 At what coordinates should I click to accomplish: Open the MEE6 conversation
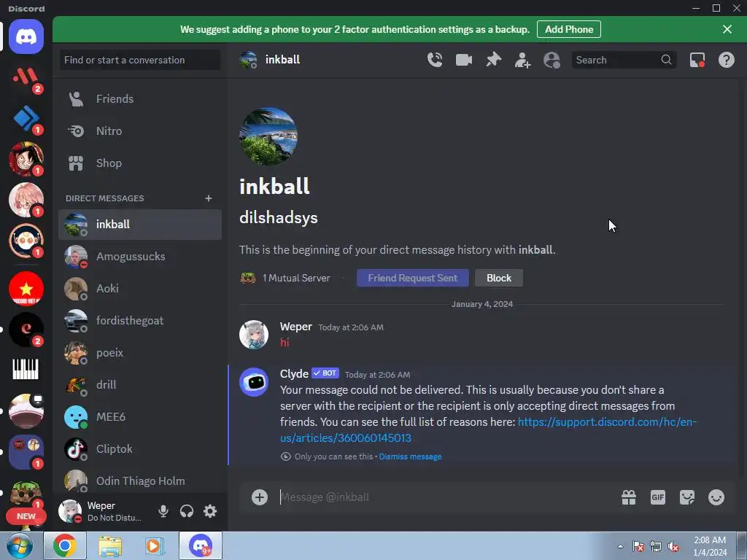coord(140,417)
